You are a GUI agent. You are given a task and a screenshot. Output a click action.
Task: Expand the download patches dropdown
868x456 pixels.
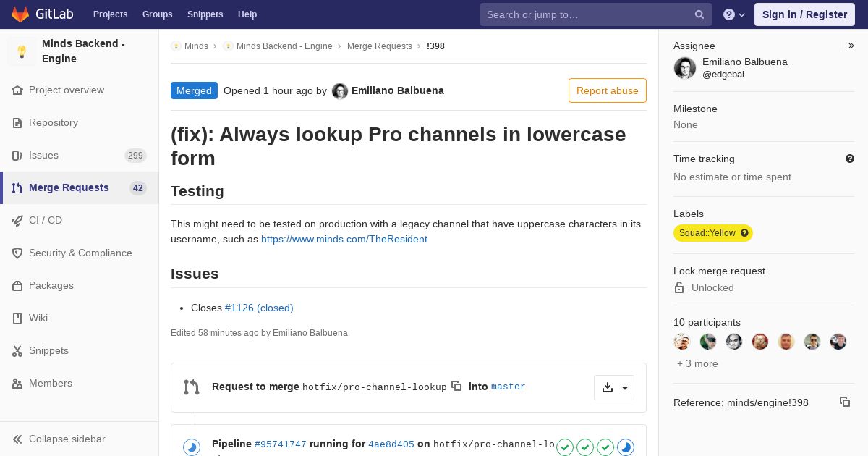[614, 387]
